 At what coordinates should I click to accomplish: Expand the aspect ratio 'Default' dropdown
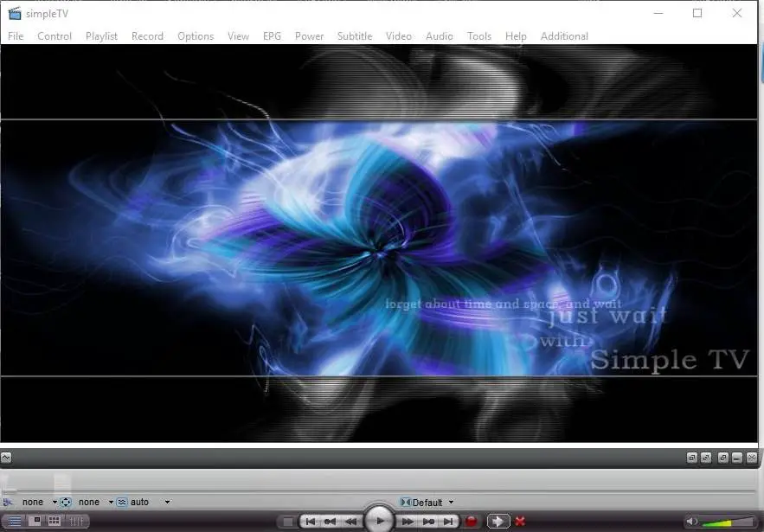(x=451, y=503)
